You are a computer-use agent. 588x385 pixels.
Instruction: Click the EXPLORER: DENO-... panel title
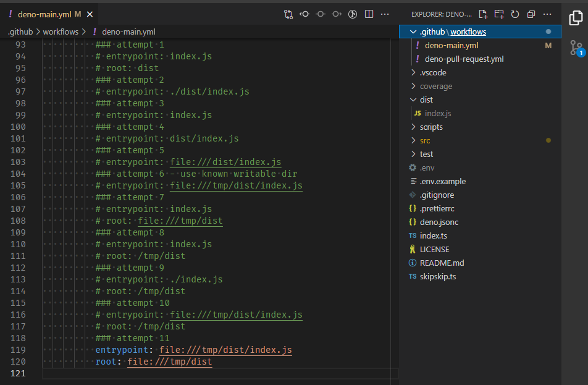point(442,14)
